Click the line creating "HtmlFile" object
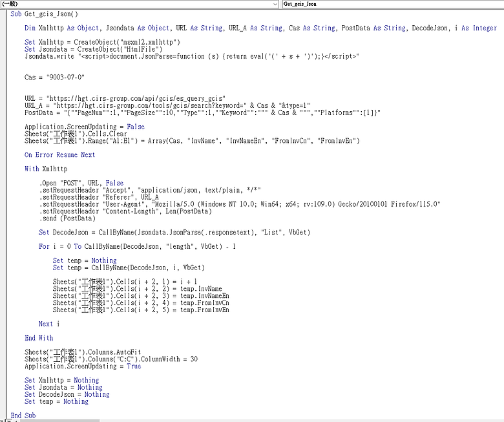Viewport: 504px width, 422px height. (94, 49)
